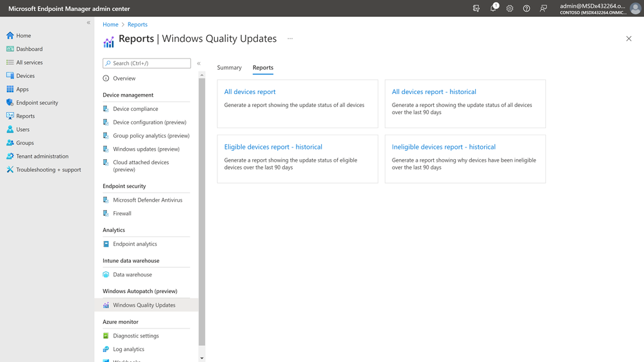Select Log analytics menu text
The height and width of the screenshot is (362, 644).
(128, 349)
